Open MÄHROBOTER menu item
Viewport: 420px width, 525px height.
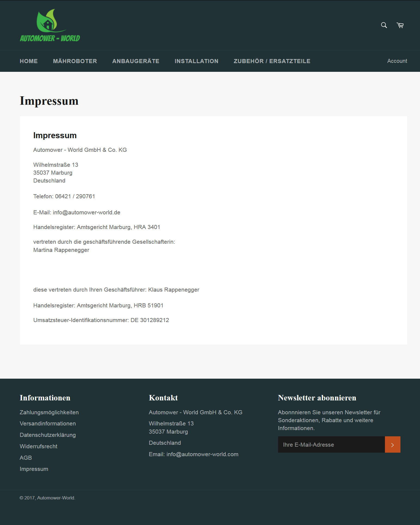pyautogui.click(x=75, y=61)
